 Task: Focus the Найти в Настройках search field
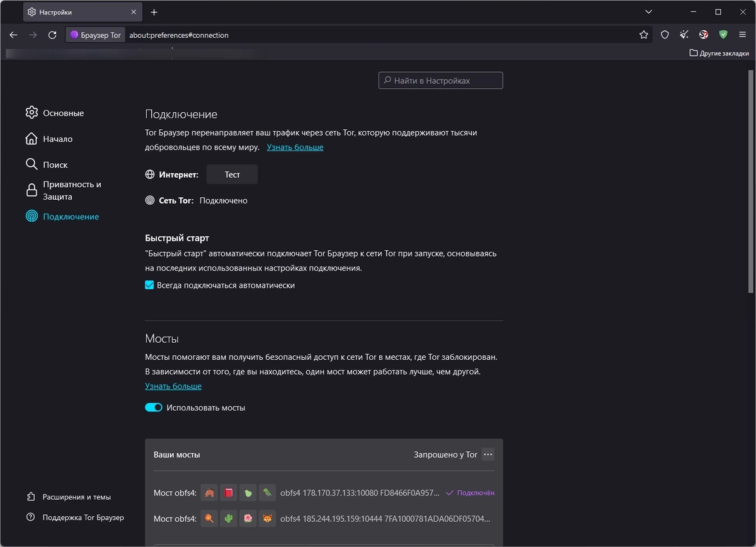440,81
